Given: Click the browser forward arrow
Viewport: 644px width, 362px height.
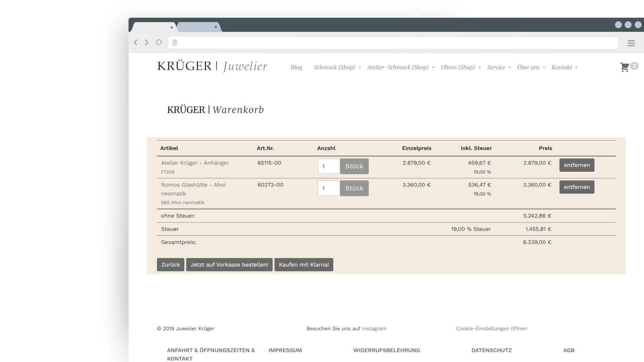Looking at the screenshot, I should (x=147, y=42).
